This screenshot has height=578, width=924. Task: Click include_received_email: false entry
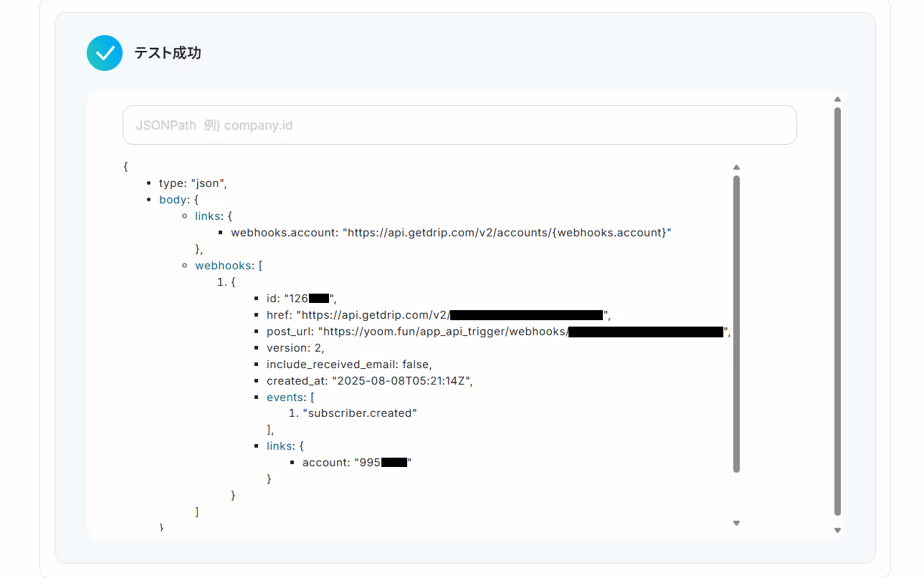349,365
